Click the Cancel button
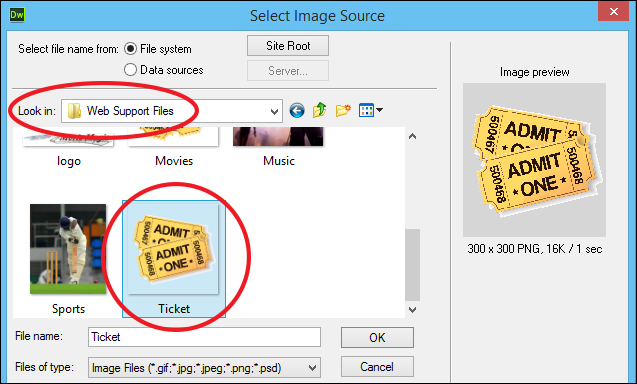Viewport: 637px width, 384px height. coord(377,367)
